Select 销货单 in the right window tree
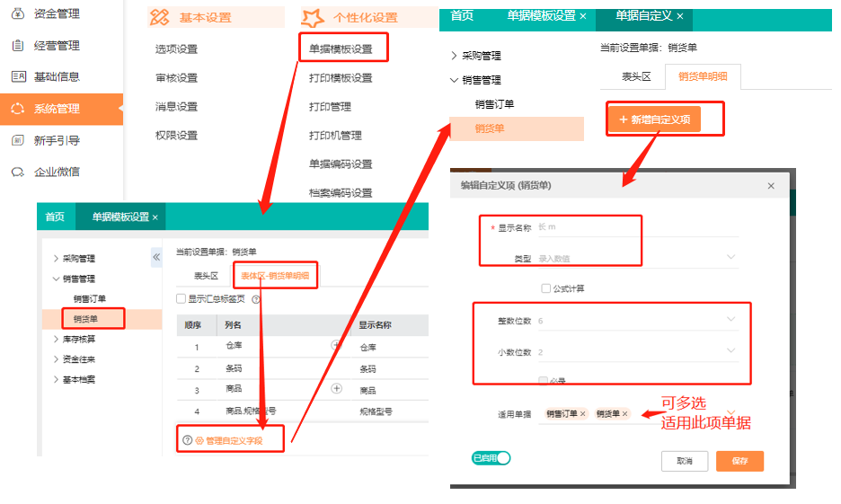Viewport: 841px width, 504px height. click(x=517, y=128)
